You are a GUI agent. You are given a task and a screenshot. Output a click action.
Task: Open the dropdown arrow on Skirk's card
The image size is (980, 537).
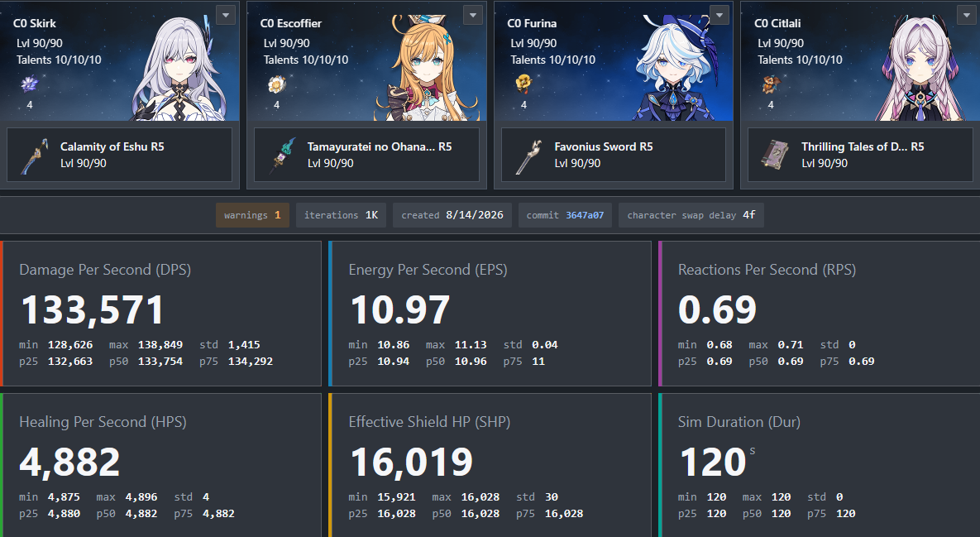(x=226, y=15)
